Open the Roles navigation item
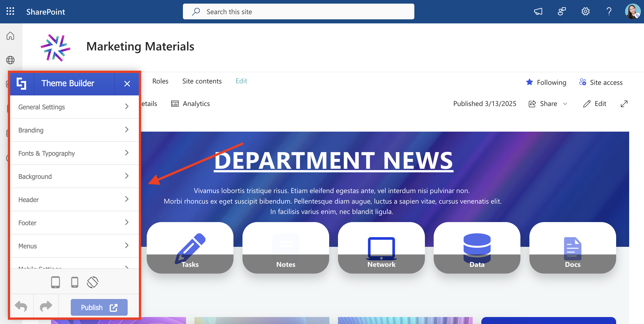Image resolution: width=644 pixels, height=324 pixels. pos(160,81)
